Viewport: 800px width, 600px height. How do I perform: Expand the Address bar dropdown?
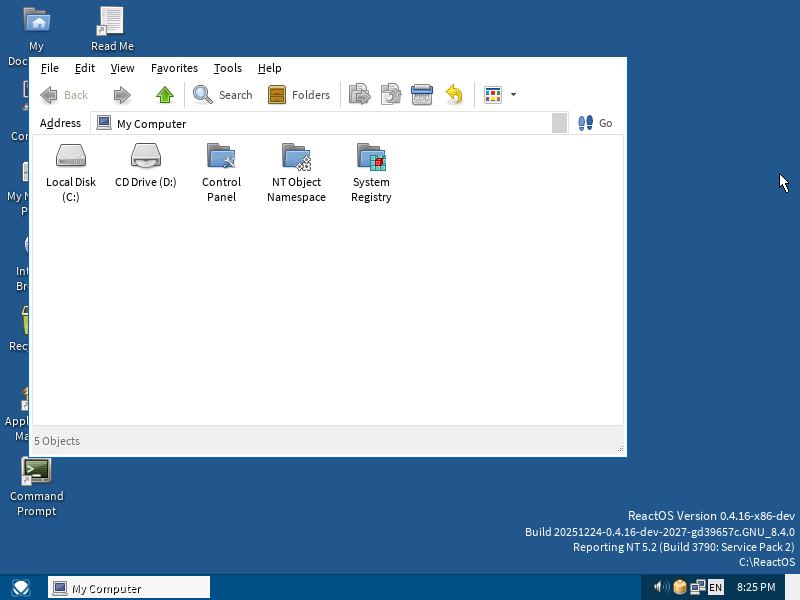559,123
